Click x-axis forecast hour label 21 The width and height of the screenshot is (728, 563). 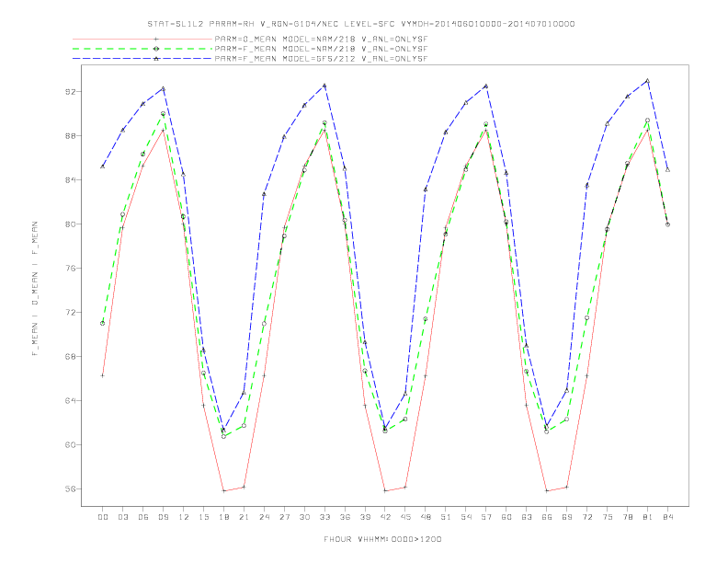point(244,517)
